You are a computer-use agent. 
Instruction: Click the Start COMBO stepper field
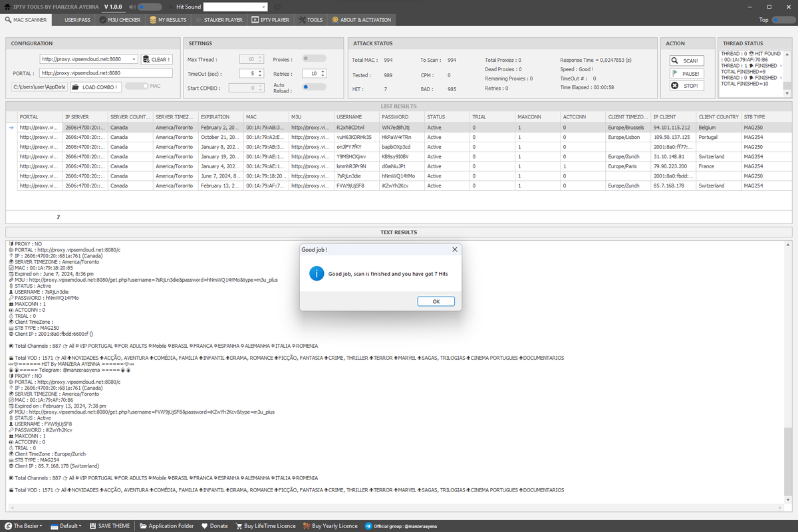[247, 87]
